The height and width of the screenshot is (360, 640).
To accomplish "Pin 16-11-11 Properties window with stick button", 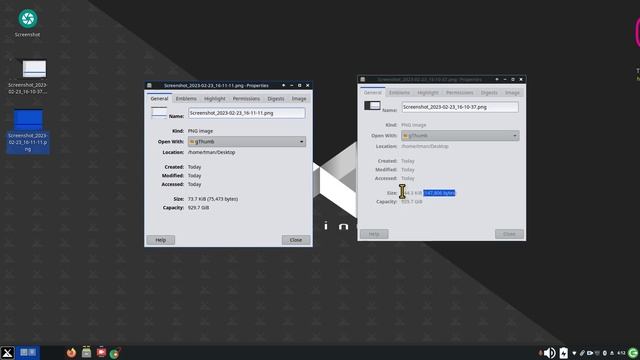I will click(x=284, y=85).
